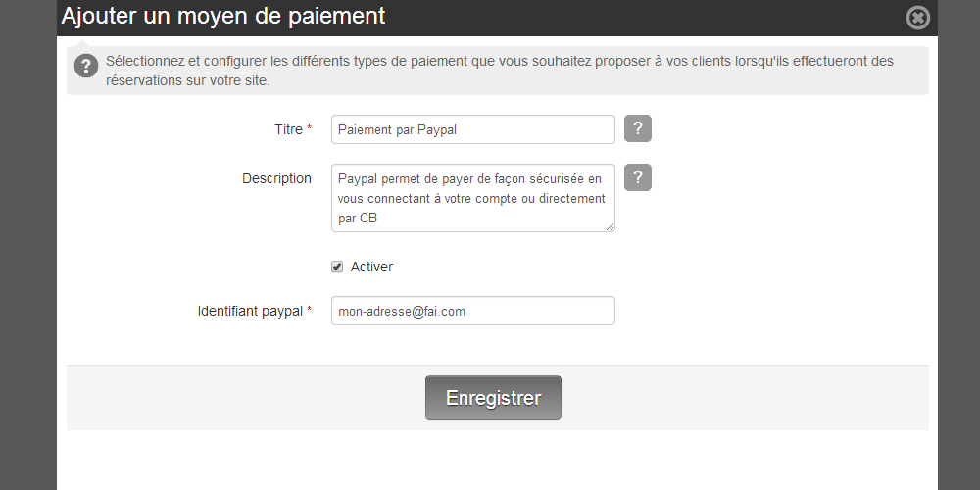Click the red asterisk next to Identifiant paypal
This screenshot has width=980, height=490.
(x=309, y=310)
